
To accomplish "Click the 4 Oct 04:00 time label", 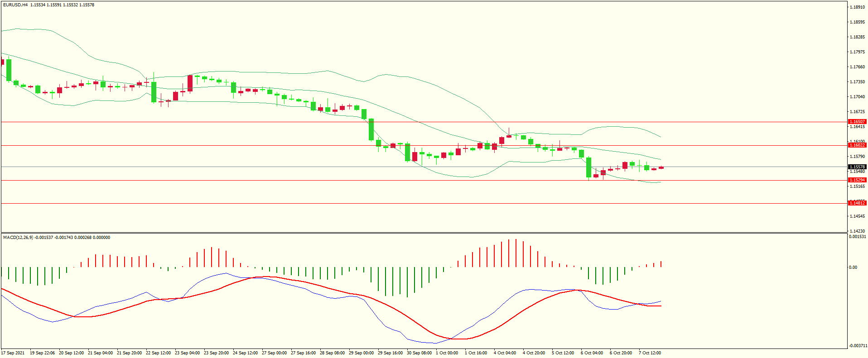I will [505, 353].
